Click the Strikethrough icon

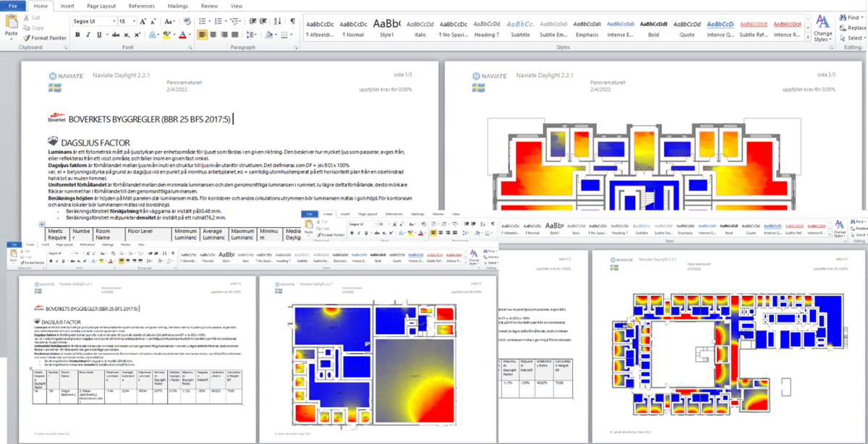click(x=116, y=34)
